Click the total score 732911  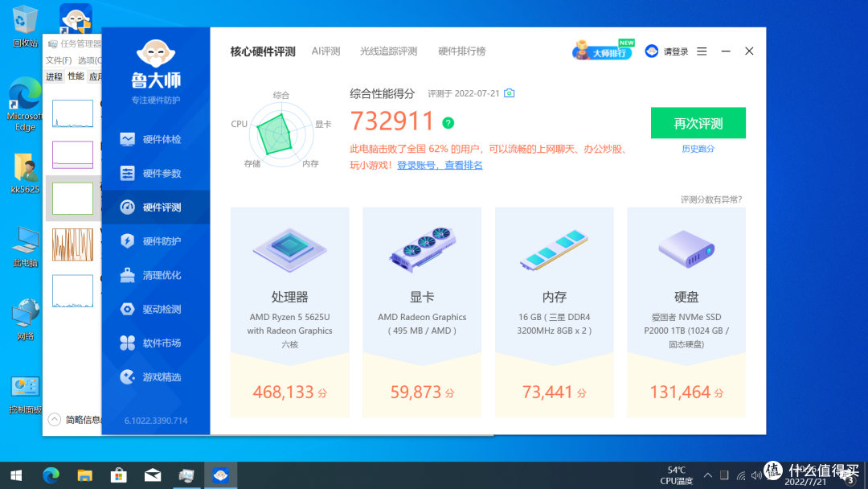click(x=392, y=121)
